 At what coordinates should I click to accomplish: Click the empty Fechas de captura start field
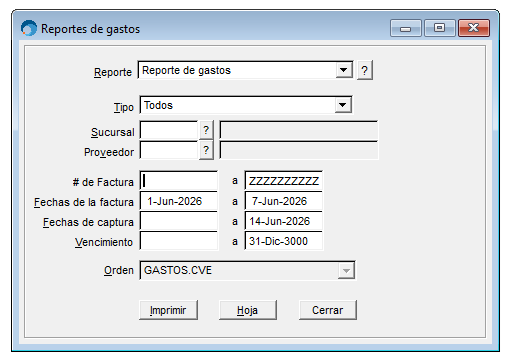pyautogui.click(x=179, y=221)
